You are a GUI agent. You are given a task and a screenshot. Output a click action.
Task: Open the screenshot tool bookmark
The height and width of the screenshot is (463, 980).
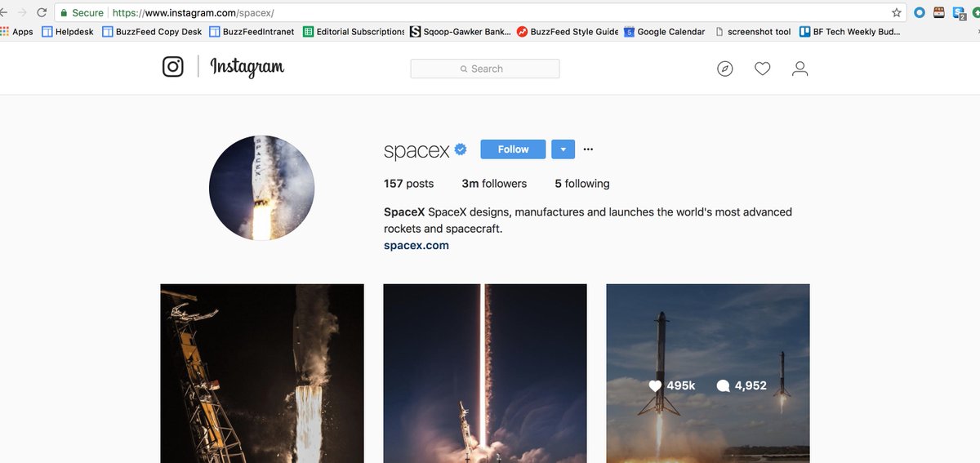[x=752, y=32]
